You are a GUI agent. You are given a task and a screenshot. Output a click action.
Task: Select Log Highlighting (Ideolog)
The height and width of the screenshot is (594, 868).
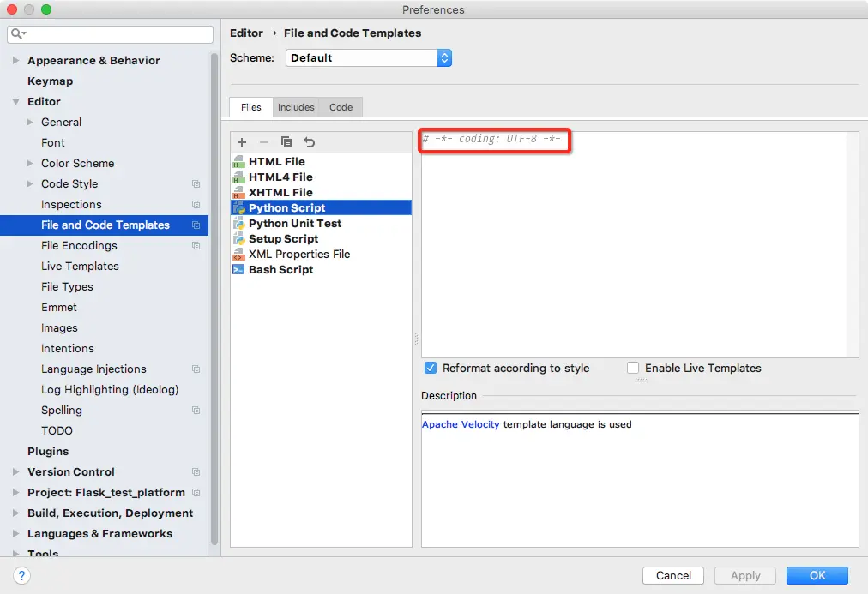point(110,389)
